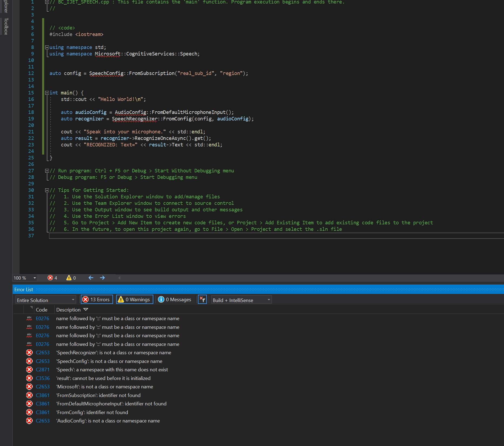Viewport: 504px width, 446px height.
Task: Click the "RECOGNIZED: Text=" string on line 23
Action: (x=111, y=145)
